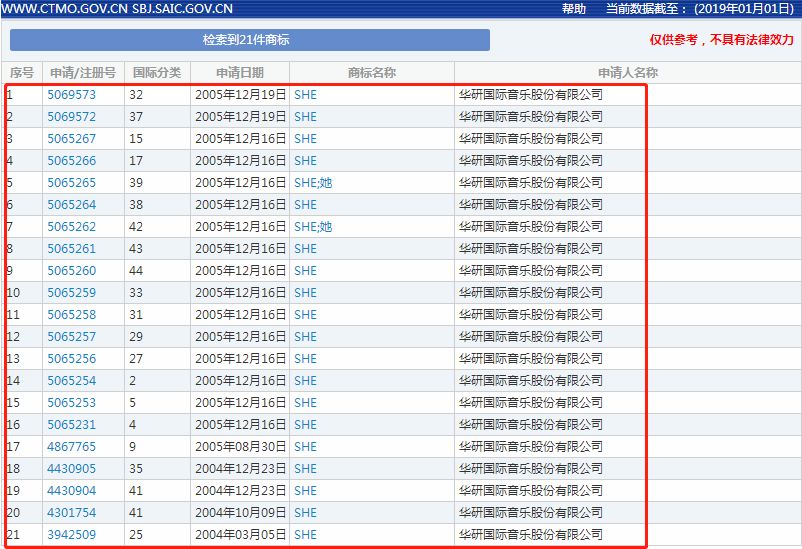Open SHE;她 trademark in row 5065265
Screen dimensions: 802x549
click(313, 183)
